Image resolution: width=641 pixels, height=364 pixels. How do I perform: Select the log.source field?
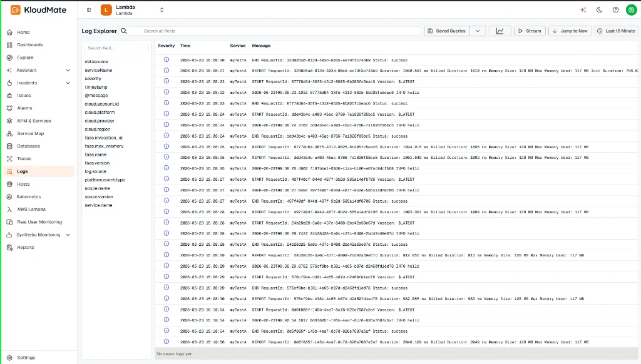coord(95,171)
